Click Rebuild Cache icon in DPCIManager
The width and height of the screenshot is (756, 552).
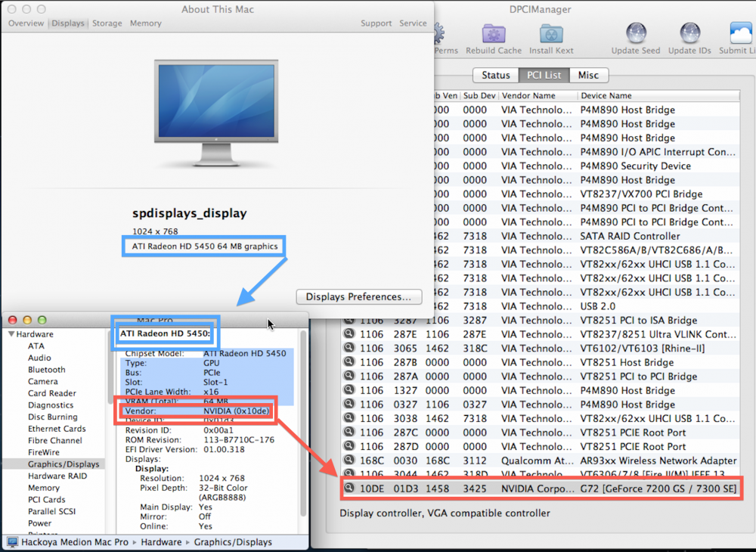493,34
